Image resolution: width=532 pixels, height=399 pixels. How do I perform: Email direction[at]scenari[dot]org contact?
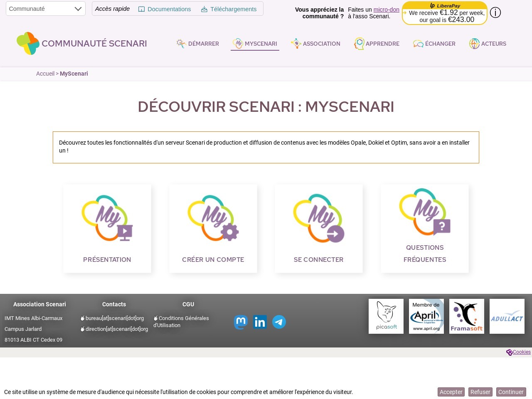(114, 329)
